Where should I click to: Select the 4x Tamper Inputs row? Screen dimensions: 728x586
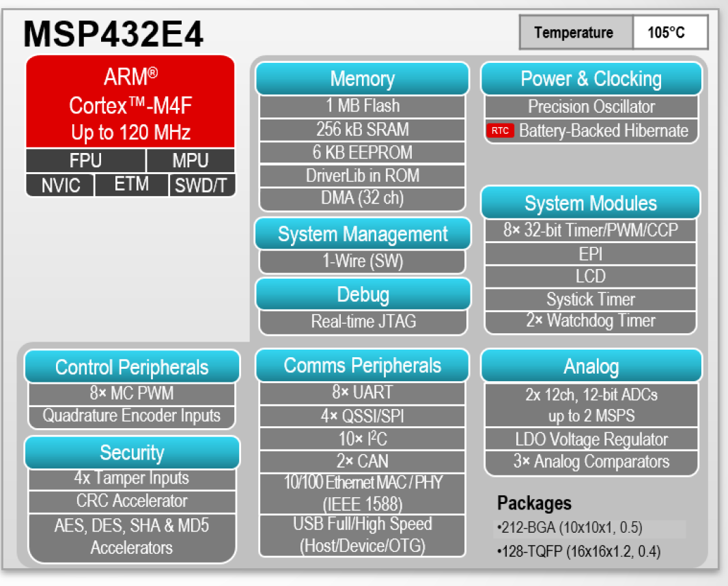132,479
